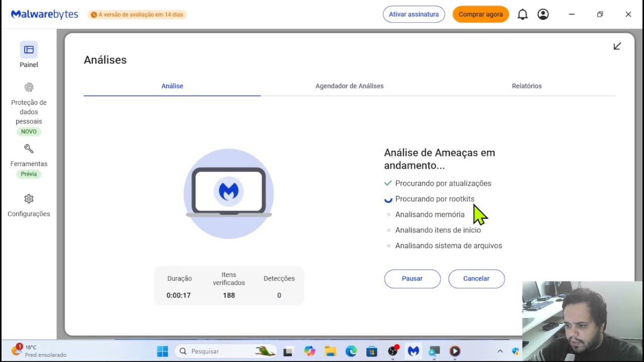Open the dark round recorder app in taskbar
The image size is (644, 362).
(x=393, y=351)
